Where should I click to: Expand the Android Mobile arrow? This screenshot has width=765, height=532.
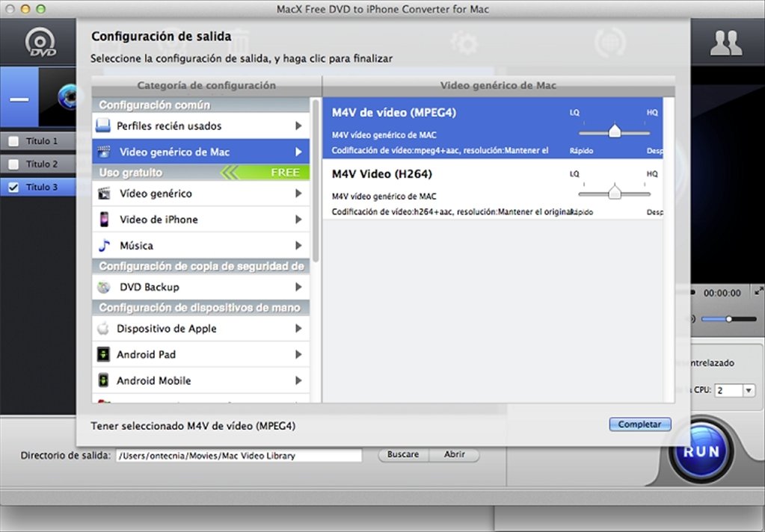[x=298, y=380]
